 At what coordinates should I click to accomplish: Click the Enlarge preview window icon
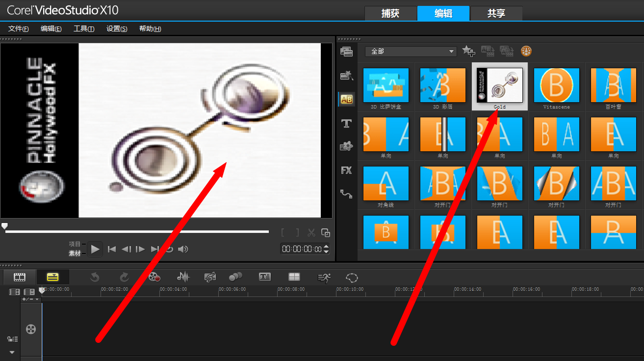[x=326, y=233]
